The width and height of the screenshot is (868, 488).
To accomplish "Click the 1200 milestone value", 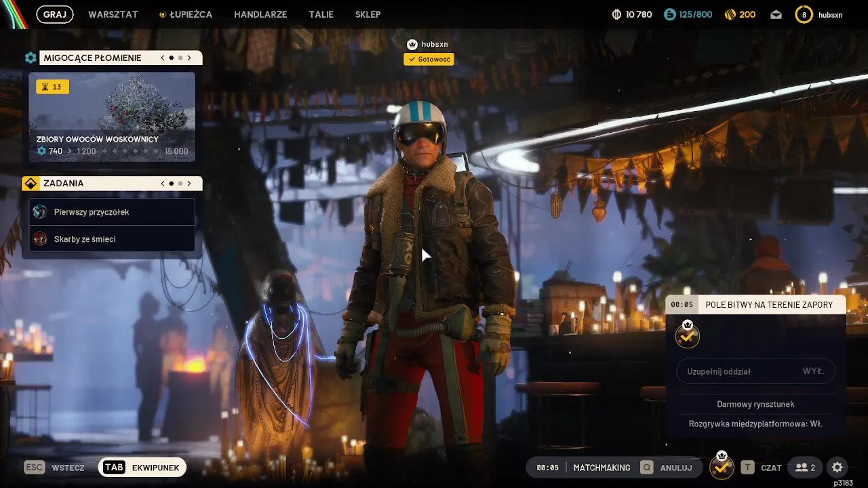I will coord(86,151).
